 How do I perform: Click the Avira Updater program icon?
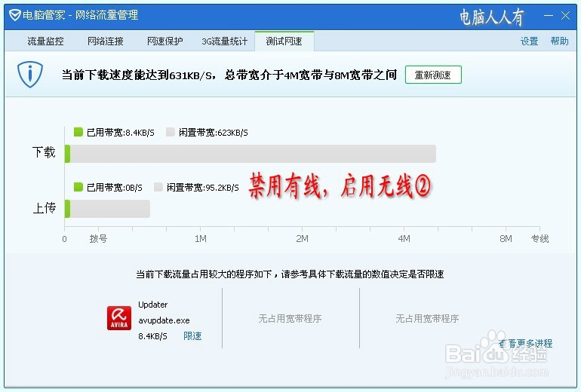tap(119, 317)
